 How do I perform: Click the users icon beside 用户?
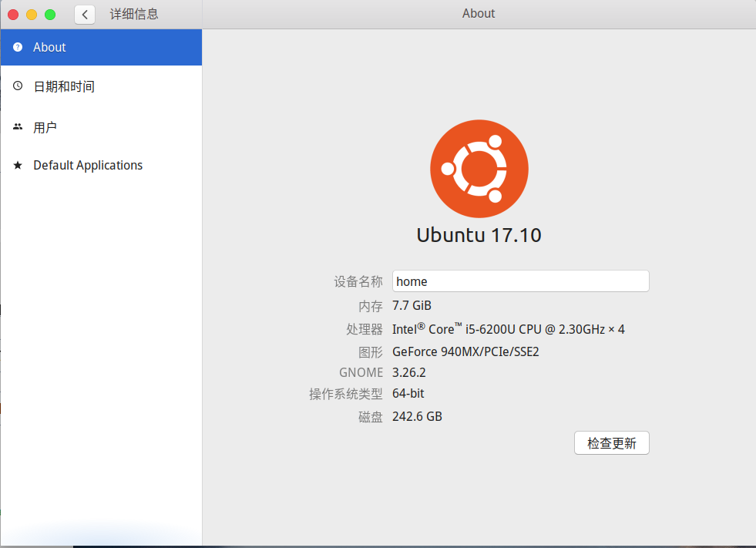(x=18, y=127)
